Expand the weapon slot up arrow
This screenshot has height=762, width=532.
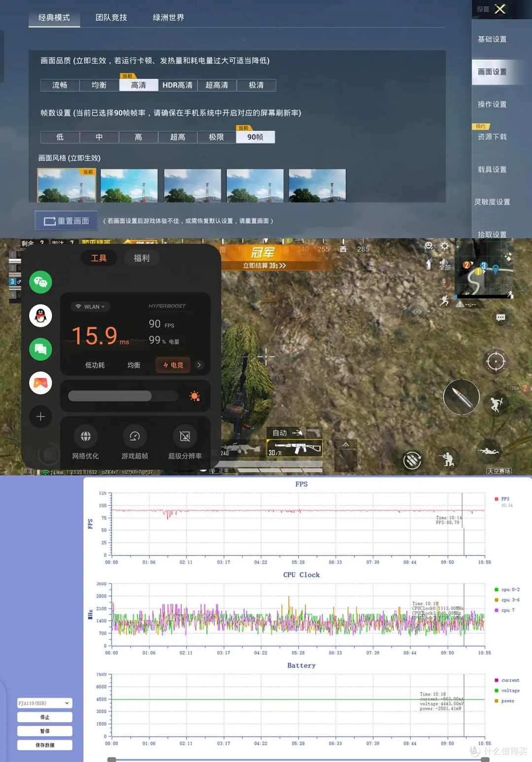coord(346,445)
